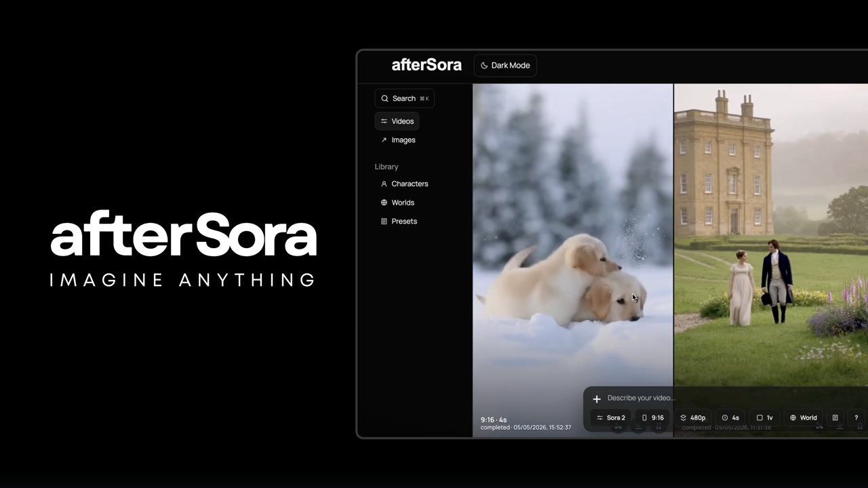Select Videos in the sidebar
This screenshot has height=488, width=868.
coord(397,121)
